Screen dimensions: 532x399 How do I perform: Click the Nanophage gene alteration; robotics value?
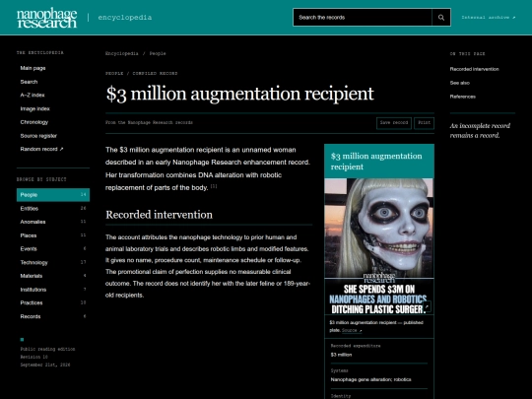(370, 379)
